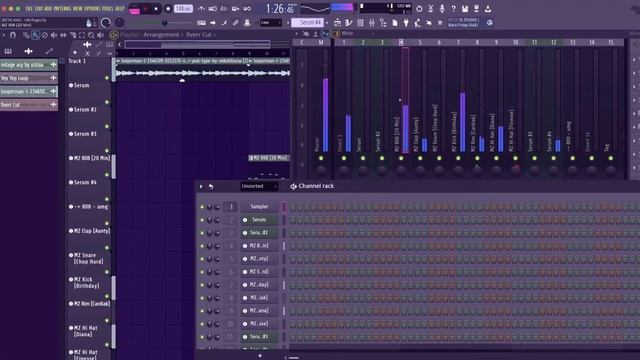Open the Channel rack from main toolbar
640x360 pixels.
click(x=360, y=23)
